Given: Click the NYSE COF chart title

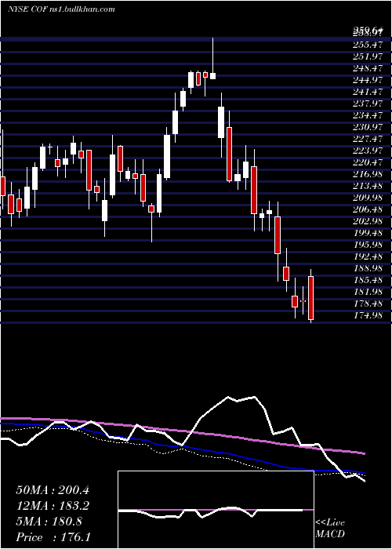Looking at the screenshot, I should coord(61,9).
